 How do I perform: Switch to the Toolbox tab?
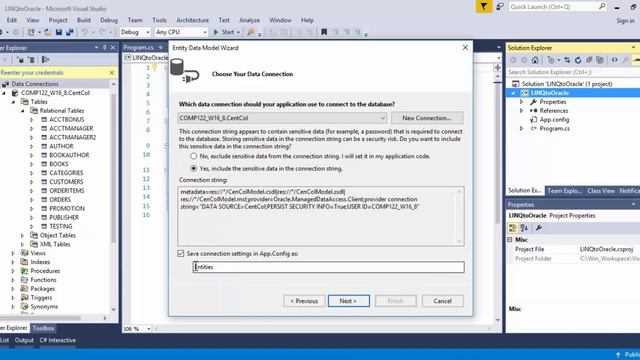pos(43,328)
